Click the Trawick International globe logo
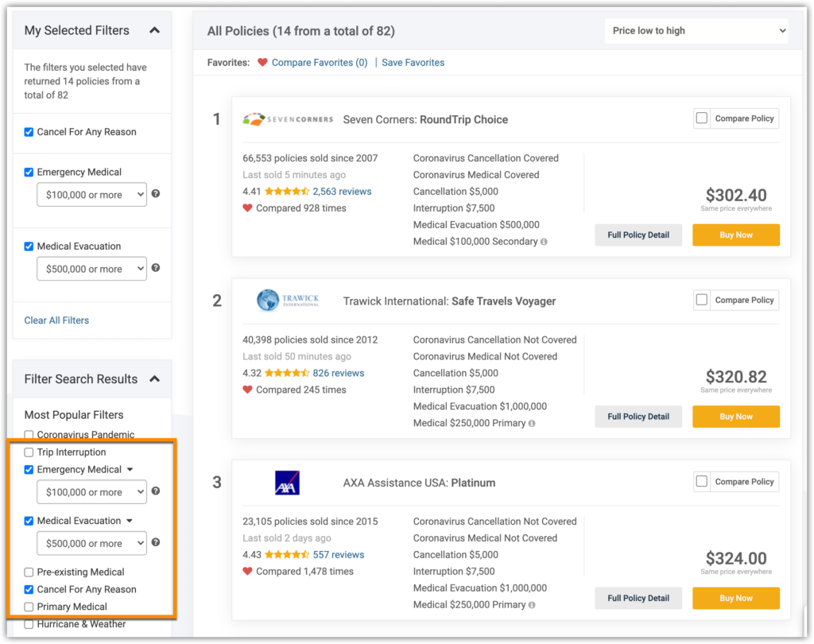814x644 pixels. [288, 301]
